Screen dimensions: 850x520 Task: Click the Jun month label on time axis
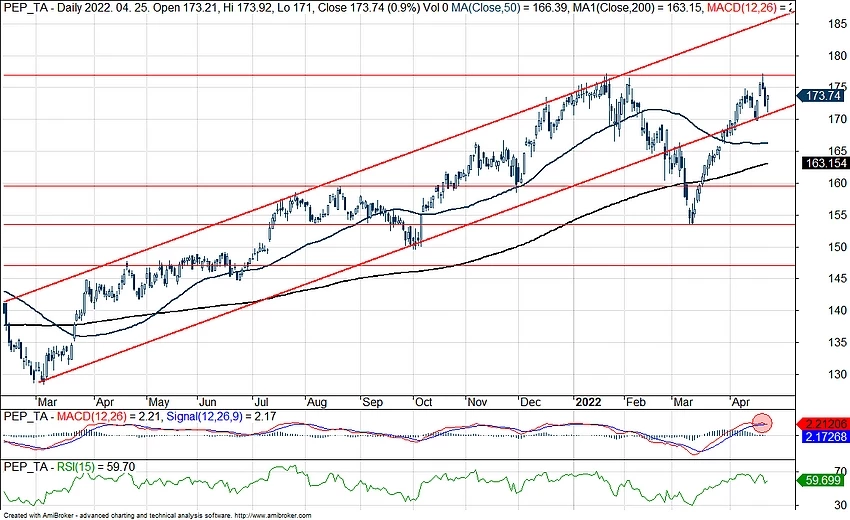(x=208, y=402)
